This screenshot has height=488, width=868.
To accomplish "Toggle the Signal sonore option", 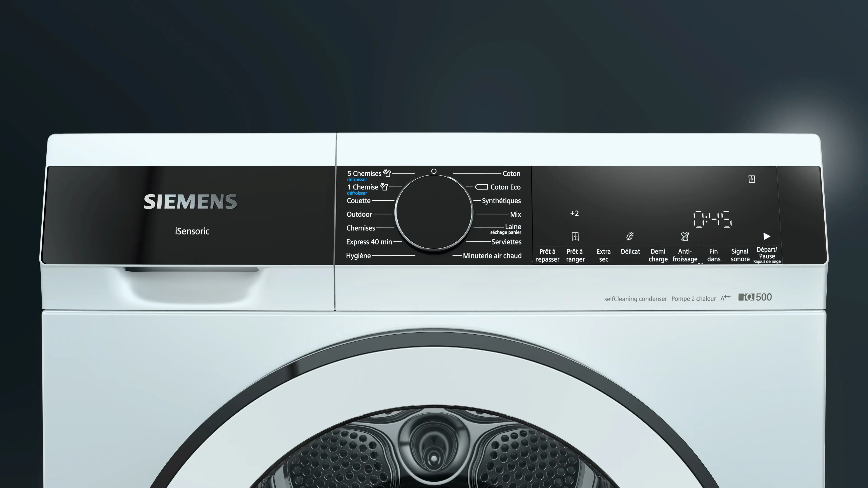I will coord(740,255).
